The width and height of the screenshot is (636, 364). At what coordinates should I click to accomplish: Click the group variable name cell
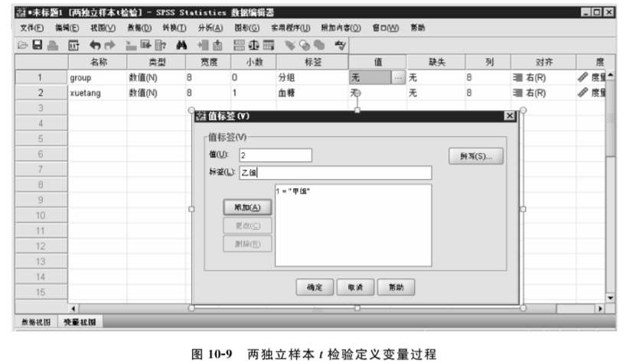[97, 77]
